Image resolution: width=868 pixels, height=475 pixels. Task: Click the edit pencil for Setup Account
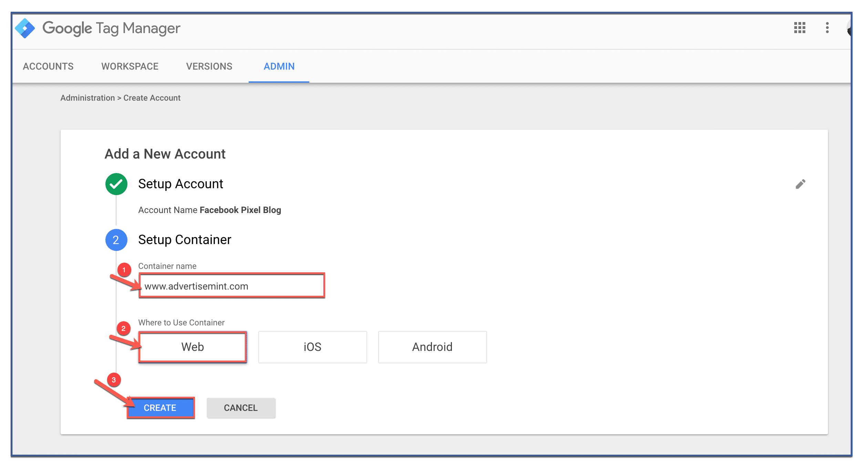[800, 184]
